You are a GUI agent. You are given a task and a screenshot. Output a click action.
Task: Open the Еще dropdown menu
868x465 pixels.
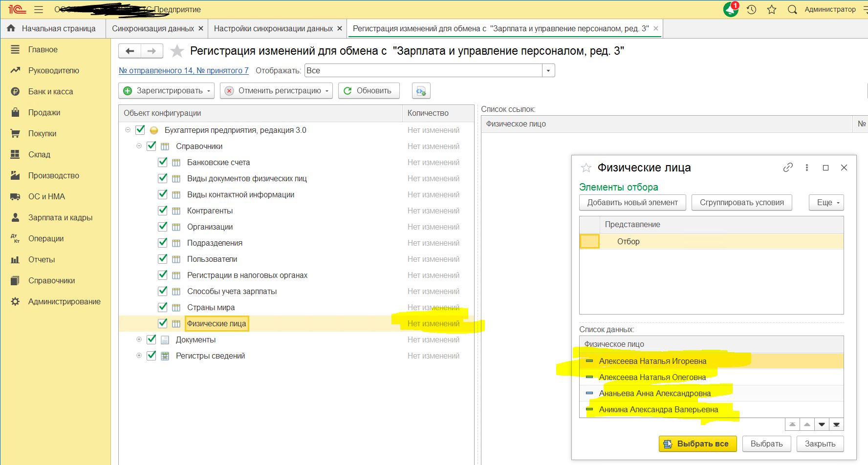827,203
